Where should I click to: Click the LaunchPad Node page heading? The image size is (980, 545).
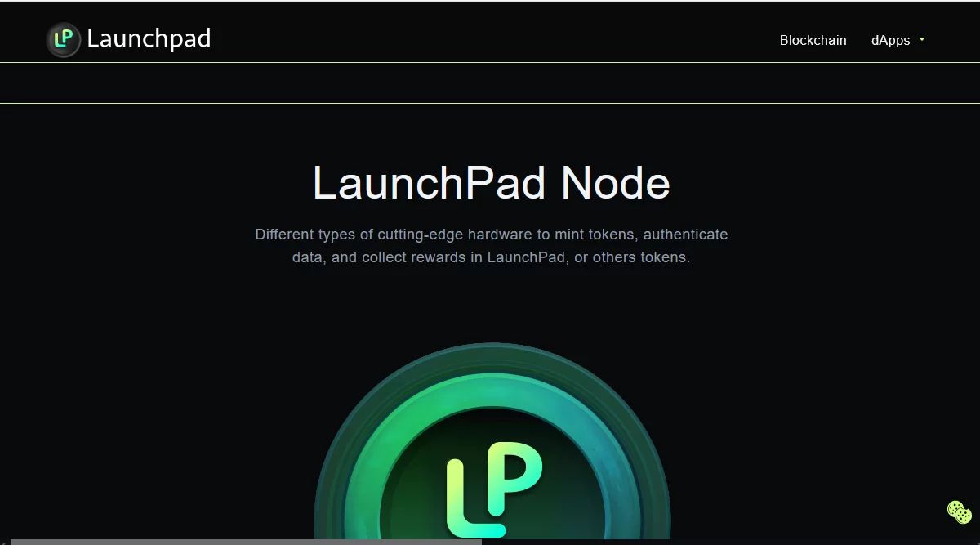(490, 182)
